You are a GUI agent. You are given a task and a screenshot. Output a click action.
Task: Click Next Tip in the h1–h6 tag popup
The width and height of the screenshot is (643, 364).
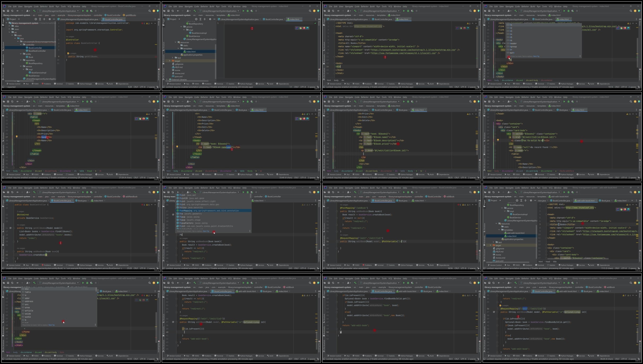(536, 56)
